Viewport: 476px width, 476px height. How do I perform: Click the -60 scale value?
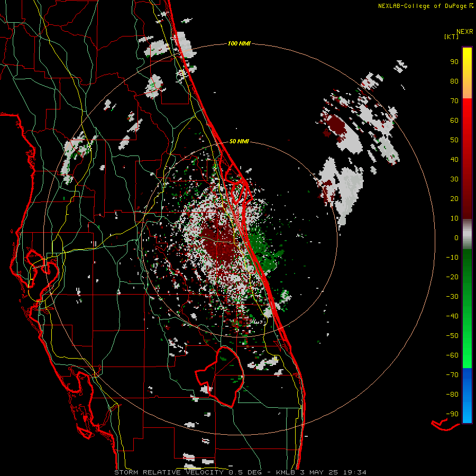point(452,355)
